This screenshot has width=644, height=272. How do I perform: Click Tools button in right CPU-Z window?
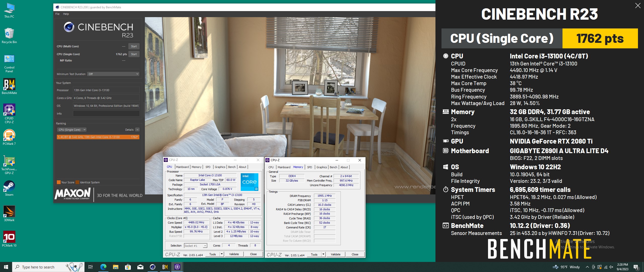click(314, 254)
